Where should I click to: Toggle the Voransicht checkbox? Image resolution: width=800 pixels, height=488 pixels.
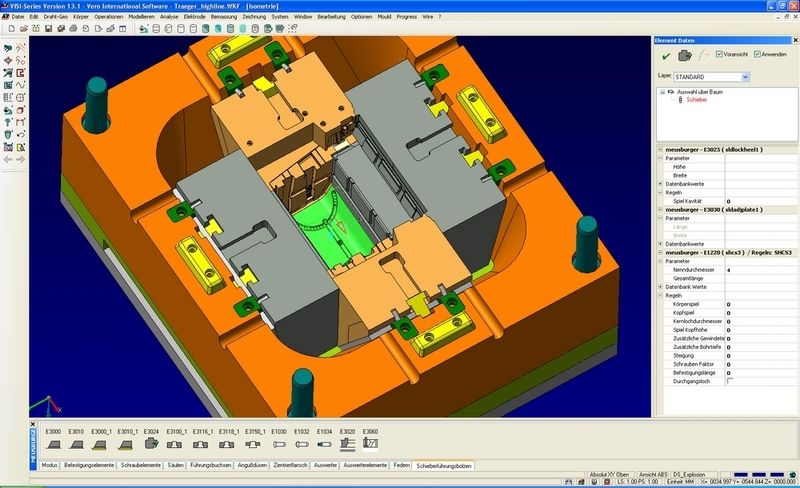719,54
